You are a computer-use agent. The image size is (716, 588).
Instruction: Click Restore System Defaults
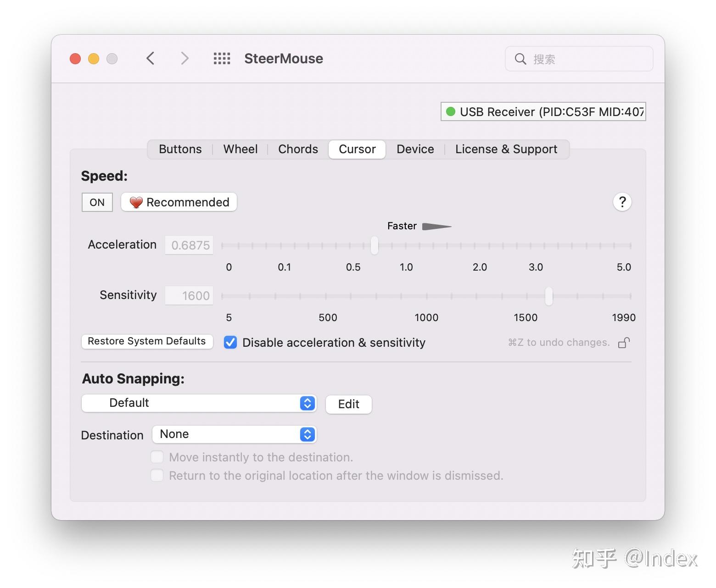coord(147,341)
